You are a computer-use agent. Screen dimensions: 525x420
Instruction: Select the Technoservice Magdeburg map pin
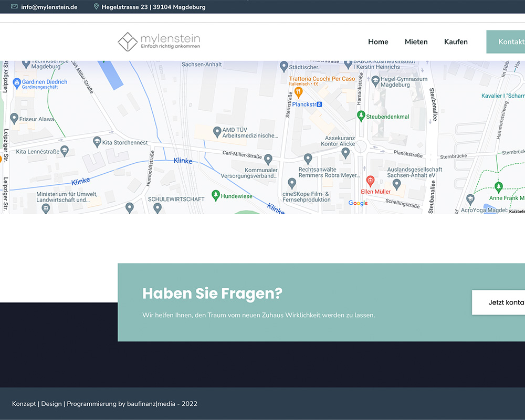26,64
